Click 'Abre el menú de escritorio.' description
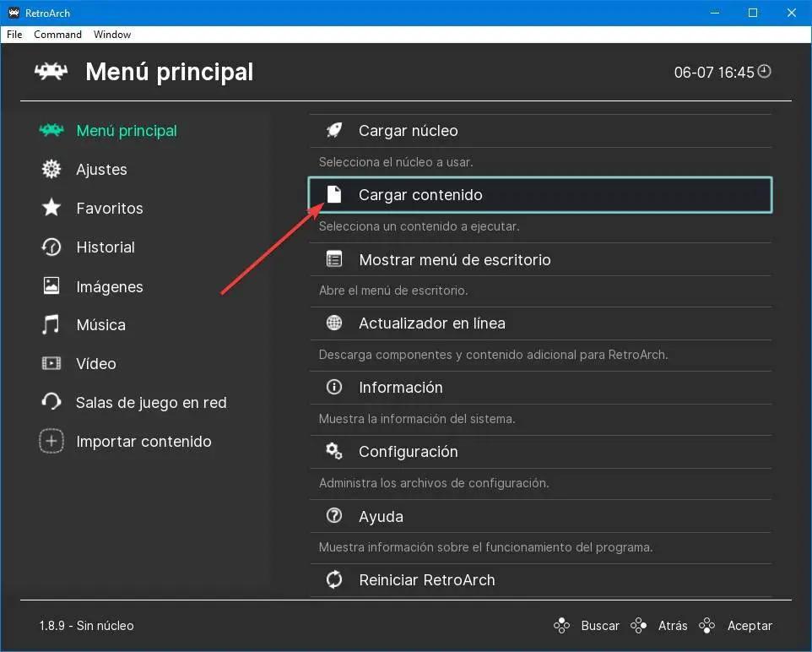812x652 pixels. coord(393,291)
